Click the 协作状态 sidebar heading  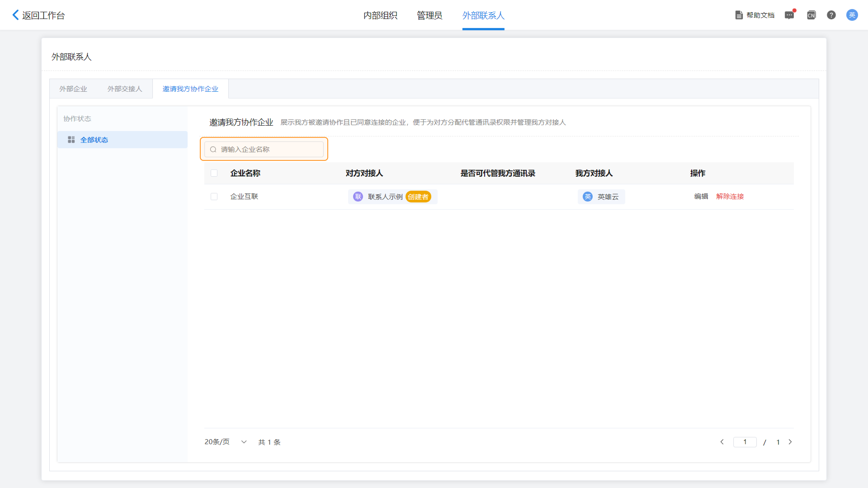tap(77, 119)
